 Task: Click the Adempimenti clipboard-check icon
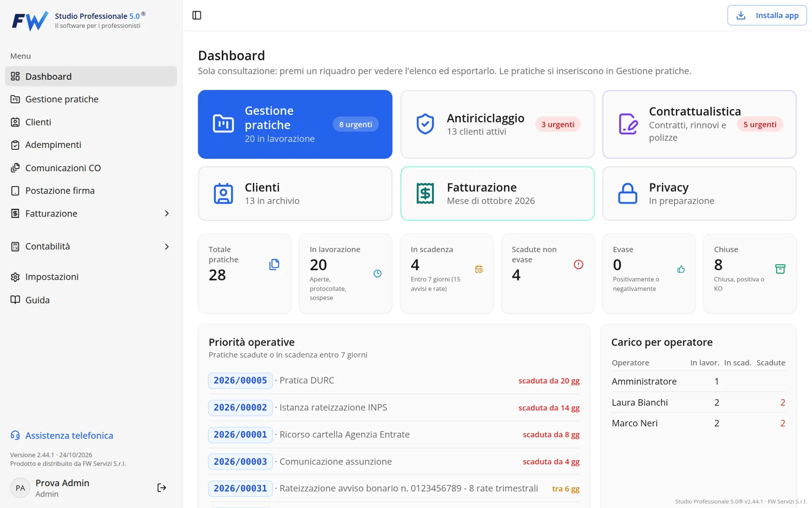(15, 145)
